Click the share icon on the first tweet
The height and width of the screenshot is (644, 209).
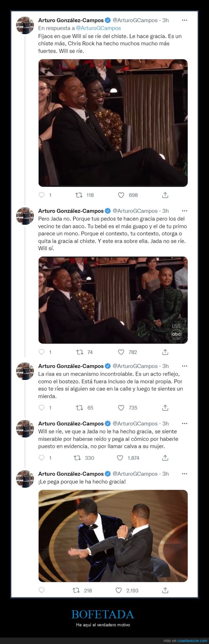tap(166, 195)
